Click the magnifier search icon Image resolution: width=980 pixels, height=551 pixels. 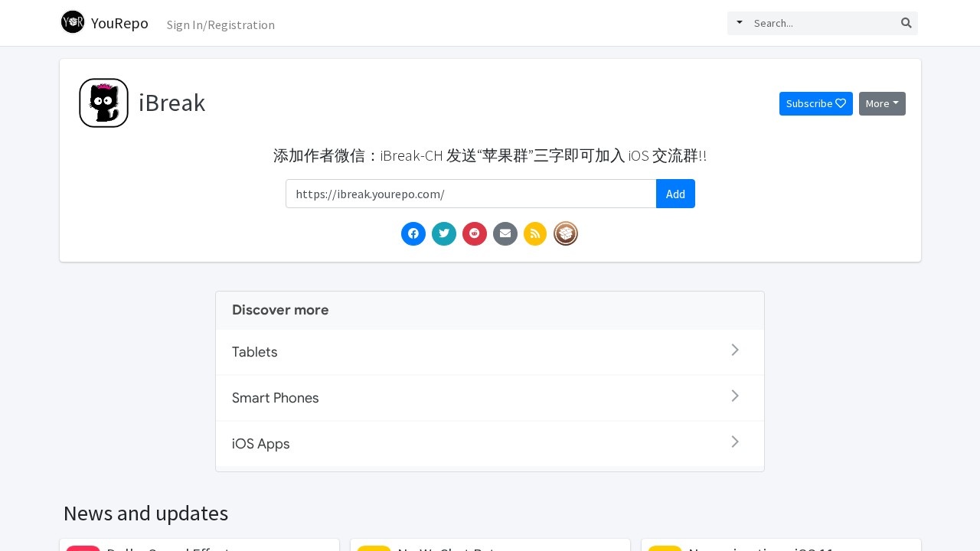click(906, 23)
